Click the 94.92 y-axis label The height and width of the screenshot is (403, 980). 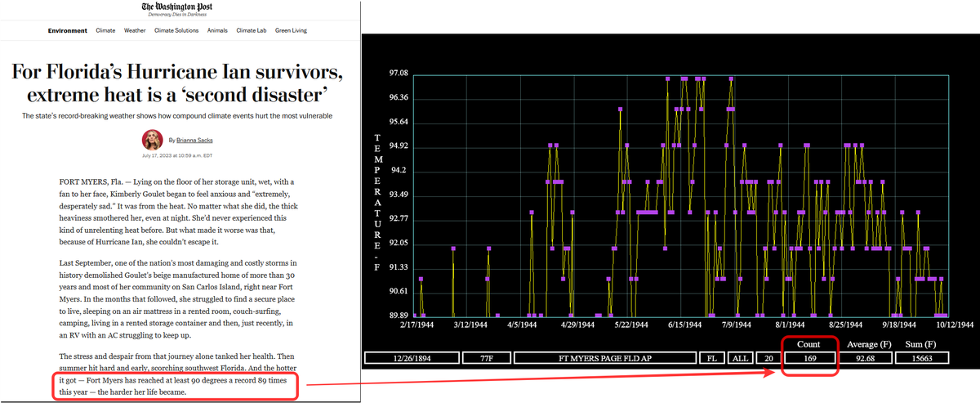pyautogui.click(x=399, y=146)
